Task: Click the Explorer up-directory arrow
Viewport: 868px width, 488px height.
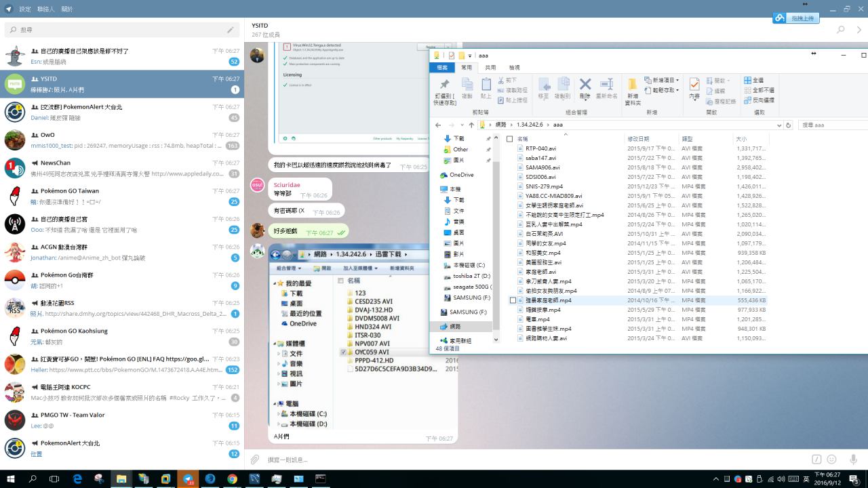Action: click(x=471, y=125)
